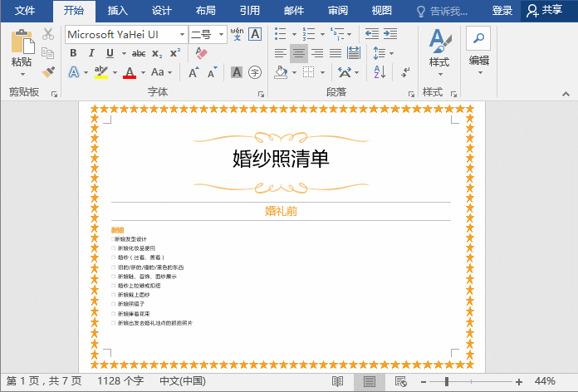Toggle Underline formatting
Image resolution: width=578 pixels, height=392 pixels.
pos(110,53)
